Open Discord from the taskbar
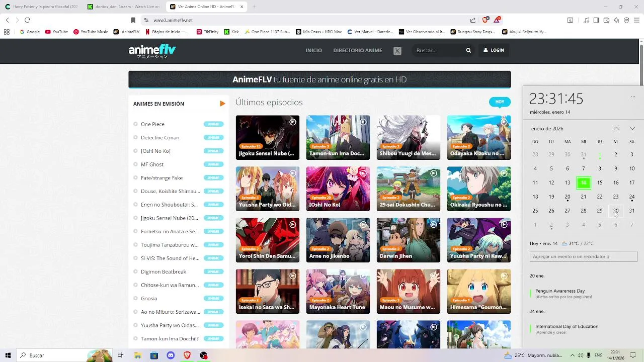Viewport: 644px width, 362px height. coord(171,355)
